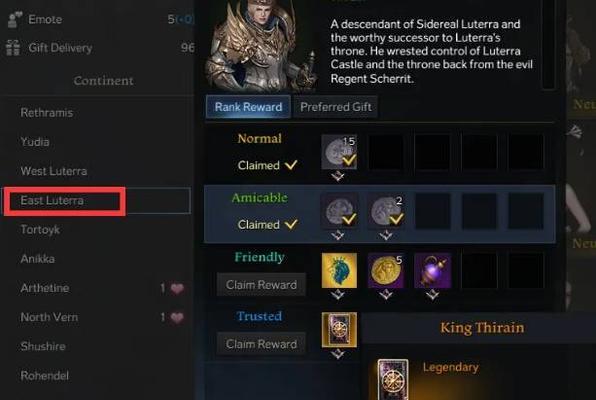Expand chevron below the Normal coin reward
Screen dimensions: 596x400
click(x=338, y=176)
